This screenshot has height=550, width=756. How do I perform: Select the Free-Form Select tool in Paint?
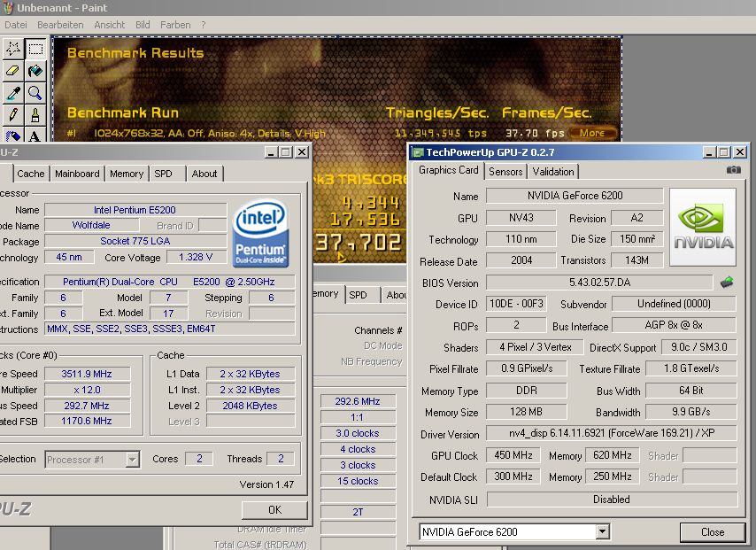click(x=13, y=48)
